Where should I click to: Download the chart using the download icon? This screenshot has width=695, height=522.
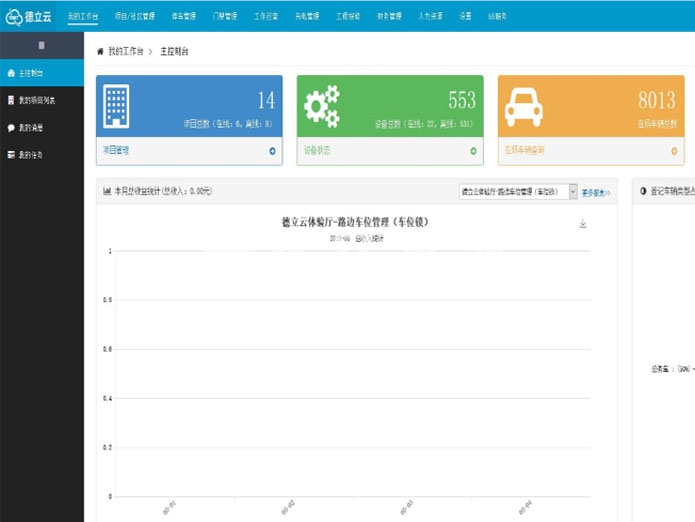[583, 223]
